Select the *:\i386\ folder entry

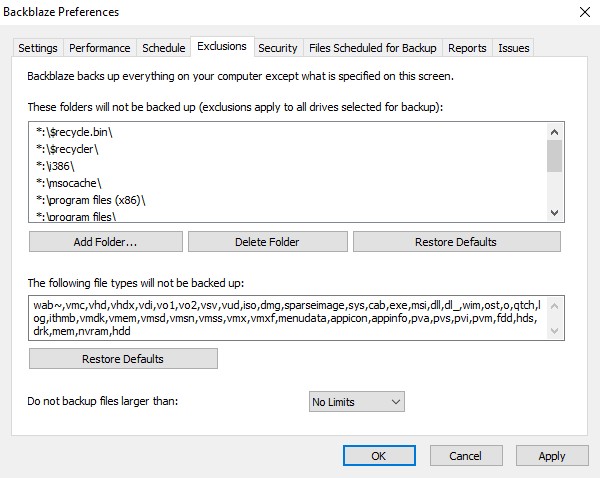(x=289, y=166)
